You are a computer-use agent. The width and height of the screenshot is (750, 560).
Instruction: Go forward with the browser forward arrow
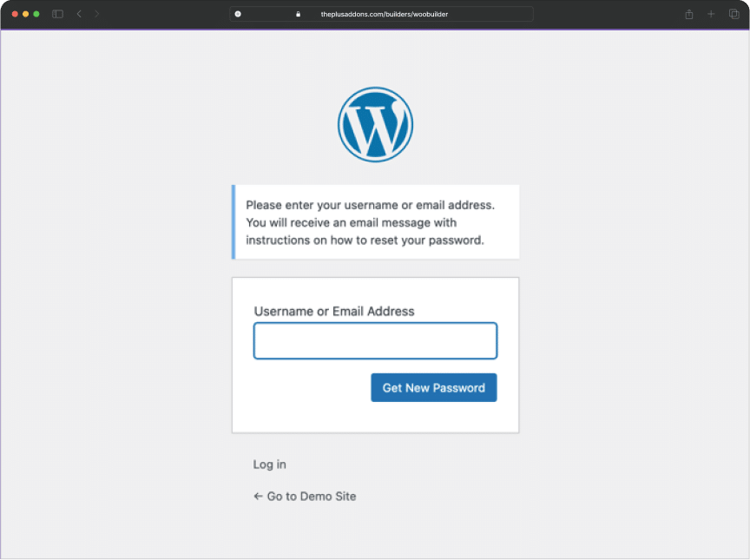click(96, 14)
